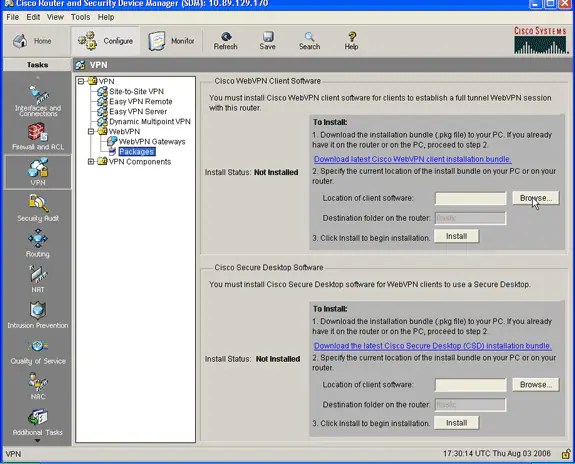The height and width of the screenshot is (464, 575).
Task: Select Site-to-Site VPN in the tree
Action: click(136, 91)
